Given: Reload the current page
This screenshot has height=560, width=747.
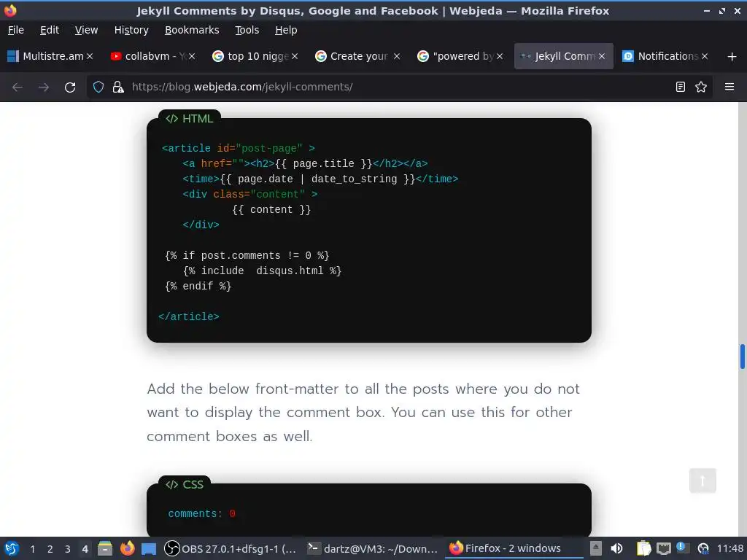Looking at the screenshot, I should coord(70,87).
